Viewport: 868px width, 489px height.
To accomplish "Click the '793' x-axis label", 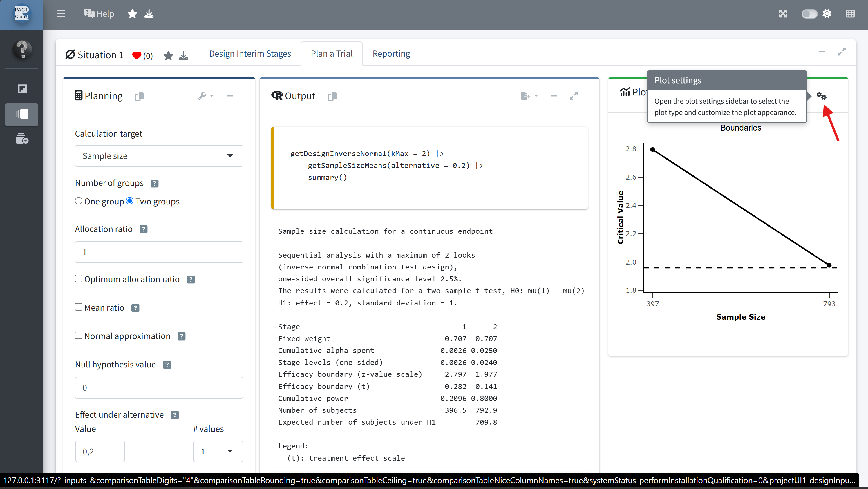I will pos(829,304).
